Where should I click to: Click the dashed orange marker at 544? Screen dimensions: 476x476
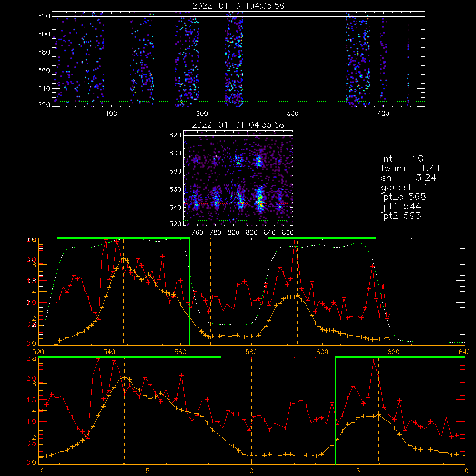point(124,291)
